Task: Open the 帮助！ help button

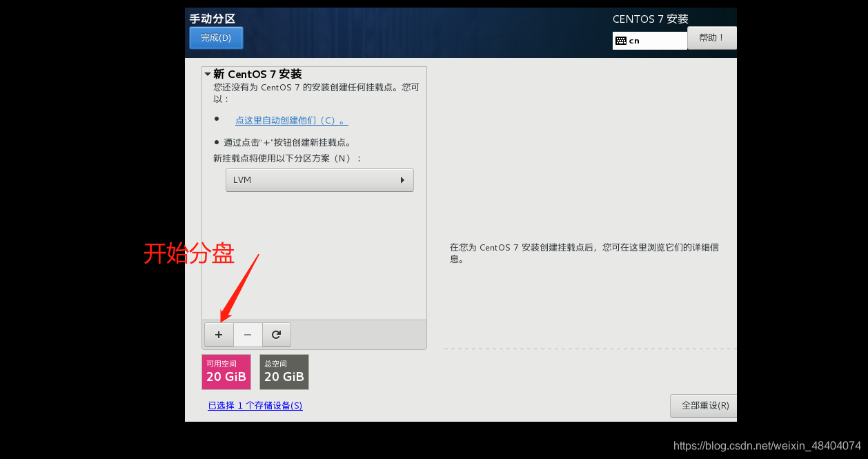Action: pyautogui.click(x=712, y=38)
